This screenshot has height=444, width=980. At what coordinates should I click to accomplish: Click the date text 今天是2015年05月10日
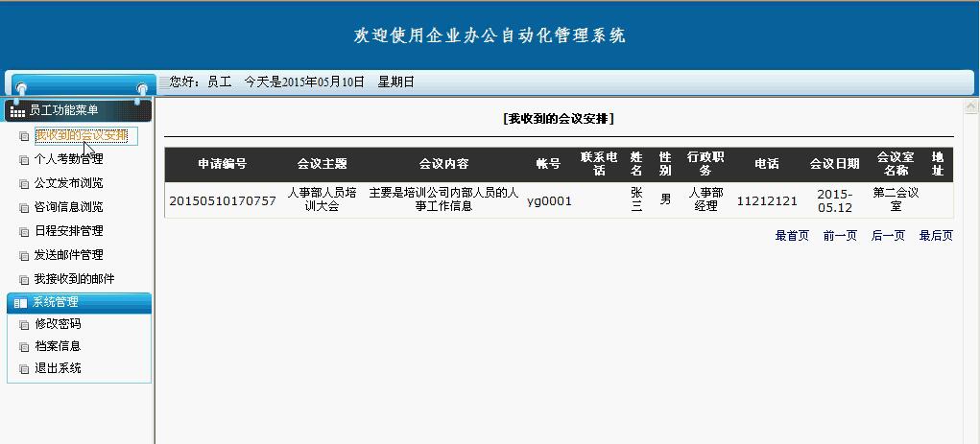click(304, 82)
